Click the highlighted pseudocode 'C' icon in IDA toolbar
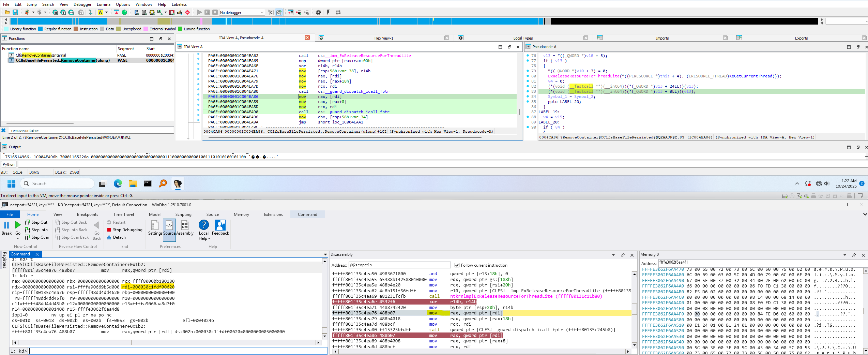The height and width of the screenshot is (355, 868). coord(279,12)
